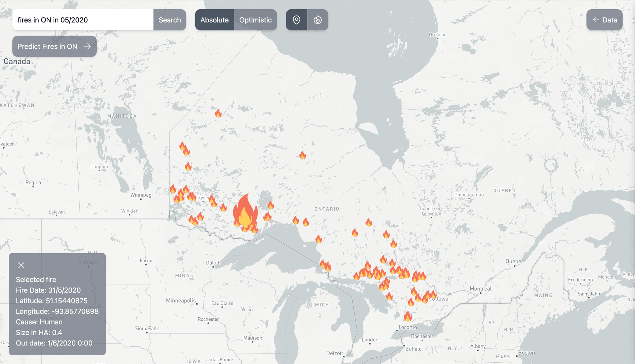Click the Montreal city label
635x364 pixels.
pyautogui.click(x=481, y=289)
